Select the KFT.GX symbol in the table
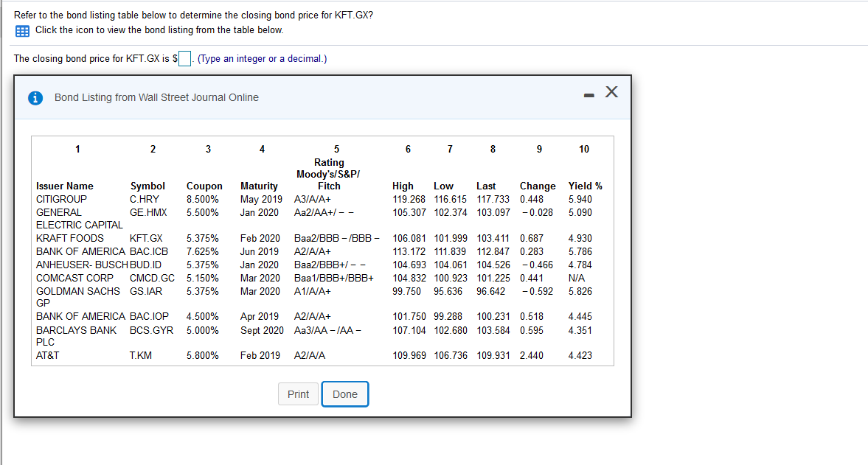The image size is (868, 465). point(147,237)
